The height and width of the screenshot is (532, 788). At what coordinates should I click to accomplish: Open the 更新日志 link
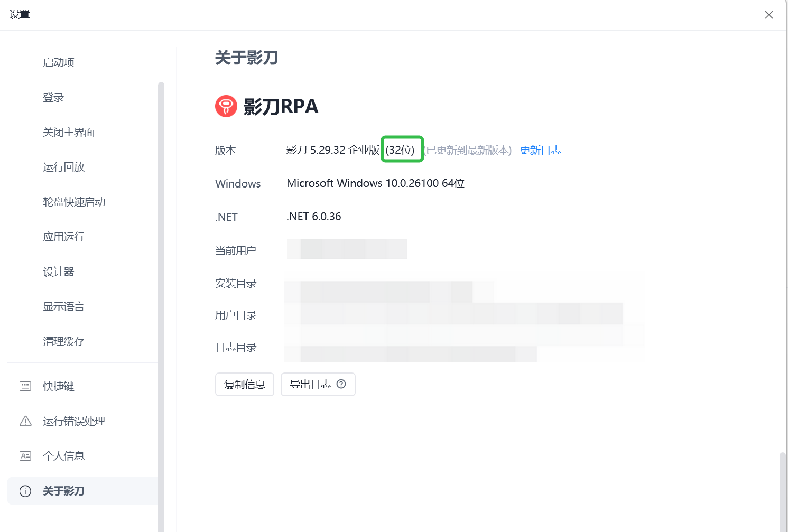[540, 150]
